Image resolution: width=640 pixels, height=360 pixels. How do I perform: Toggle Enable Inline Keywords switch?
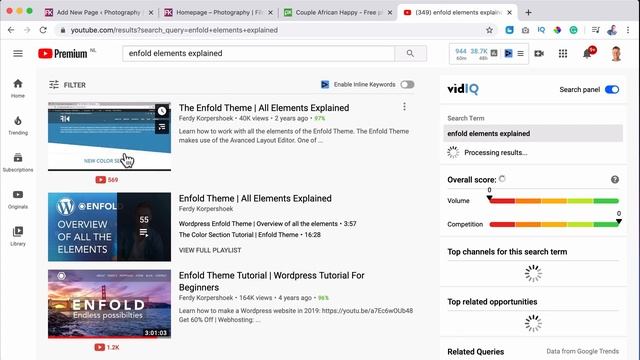(407, 84)
